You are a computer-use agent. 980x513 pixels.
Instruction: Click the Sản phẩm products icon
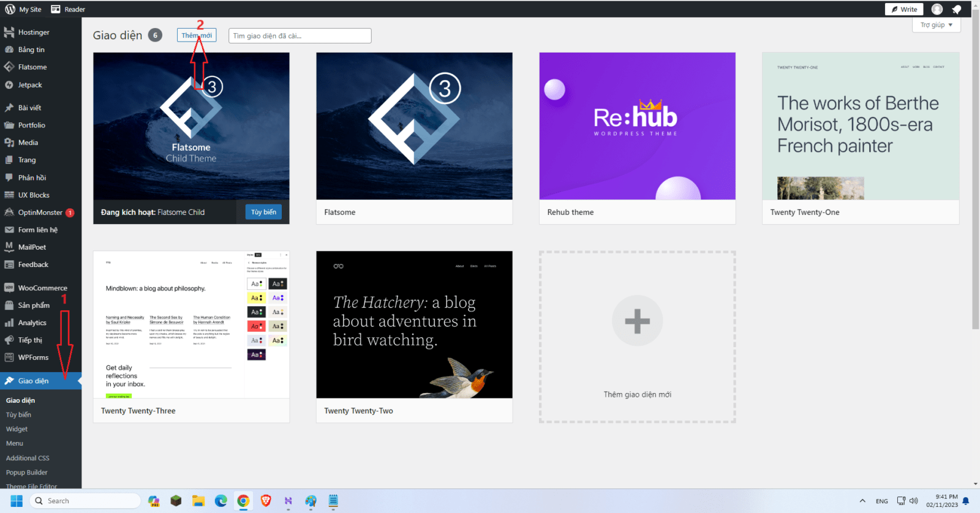(9, 305)
